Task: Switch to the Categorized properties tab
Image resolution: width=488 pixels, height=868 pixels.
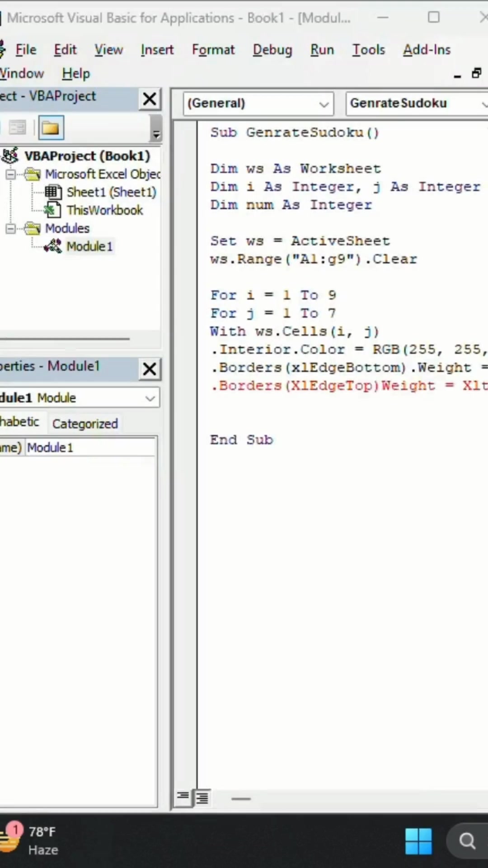Action: (85, 424)
